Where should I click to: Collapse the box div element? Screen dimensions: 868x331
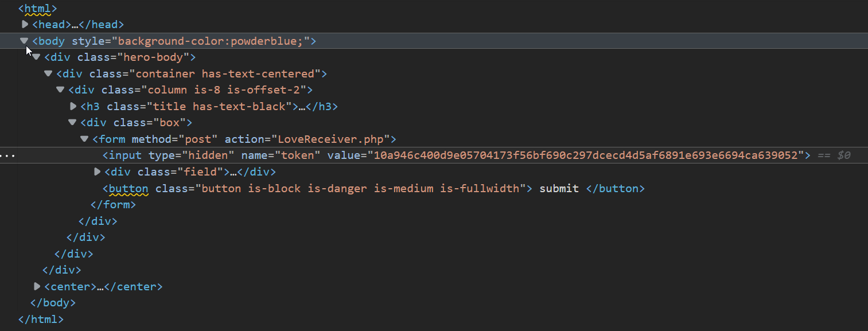point(72,122)
